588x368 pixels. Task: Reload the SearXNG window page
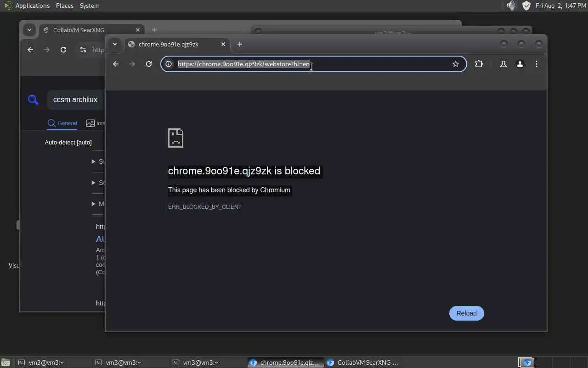[63, 50]
